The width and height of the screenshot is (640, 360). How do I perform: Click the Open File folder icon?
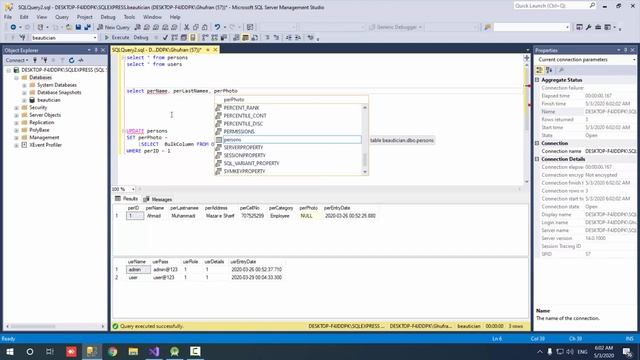click(x=69, y=27)
